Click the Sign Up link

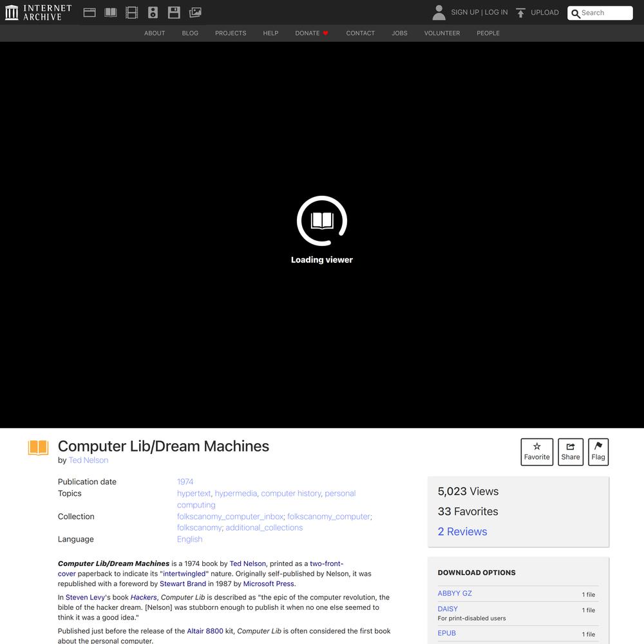pos(465,12)
